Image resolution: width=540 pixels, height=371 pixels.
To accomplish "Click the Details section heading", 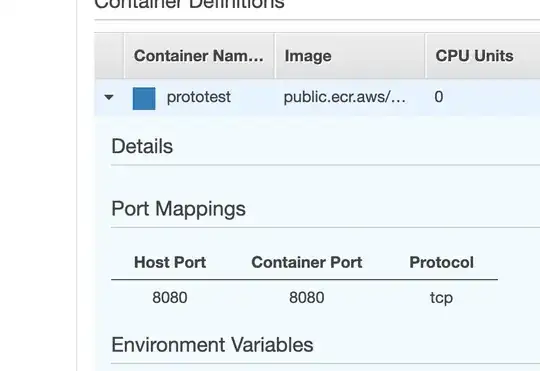I will 142,146.
